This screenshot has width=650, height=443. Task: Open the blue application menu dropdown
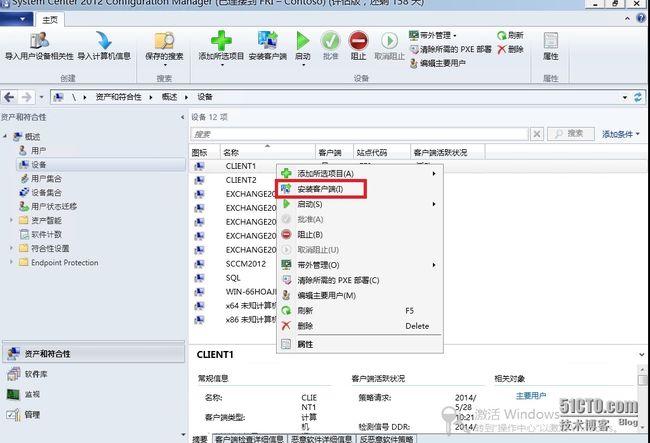(x=16, y=19)
